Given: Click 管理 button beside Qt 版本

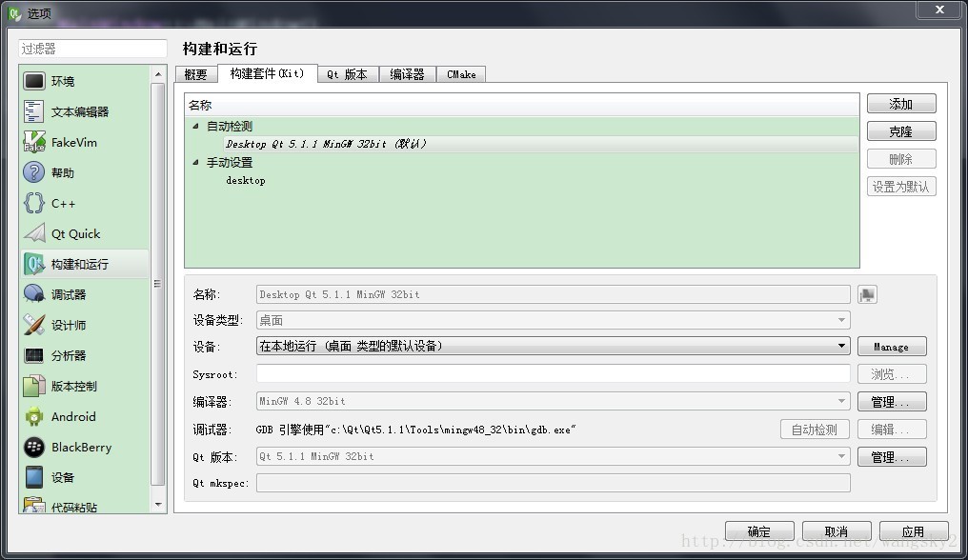Looking at the screenshot, I should pos(892,457).
